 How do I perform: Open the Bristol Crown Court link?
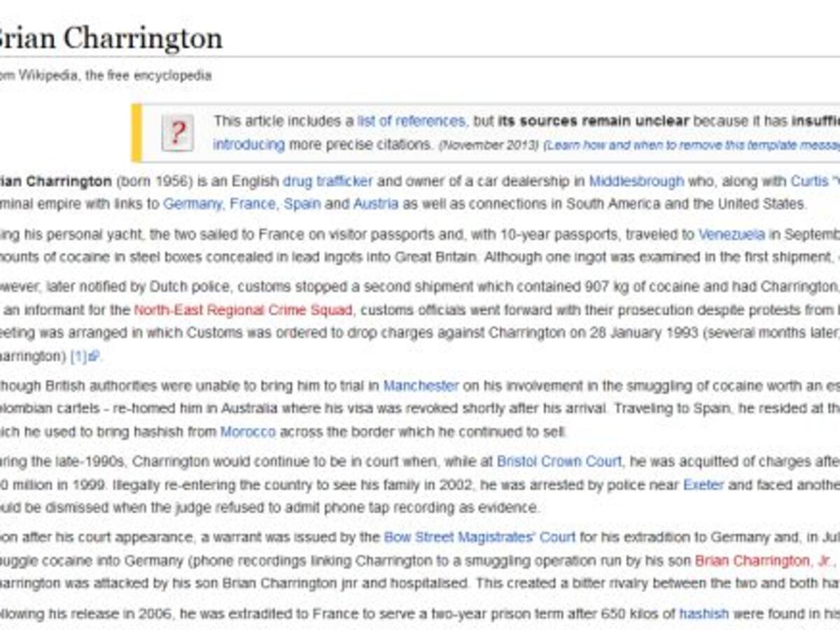click(559, 461)
